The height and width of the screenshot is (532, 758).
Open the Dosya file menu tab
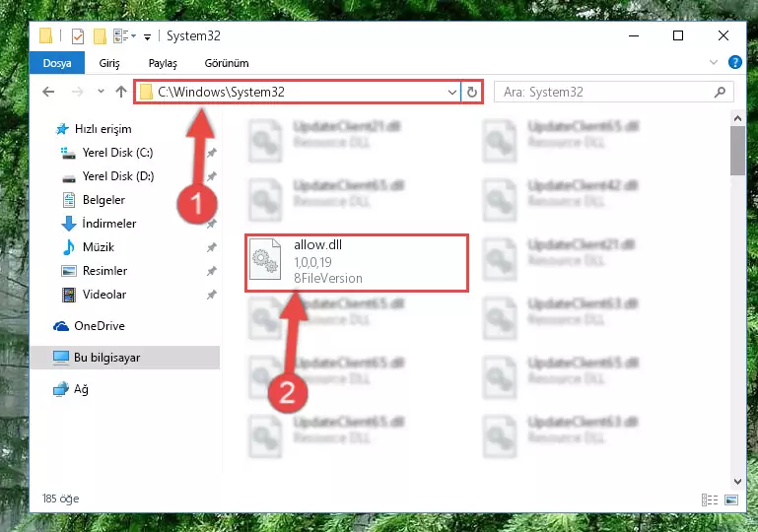[57, 63]
